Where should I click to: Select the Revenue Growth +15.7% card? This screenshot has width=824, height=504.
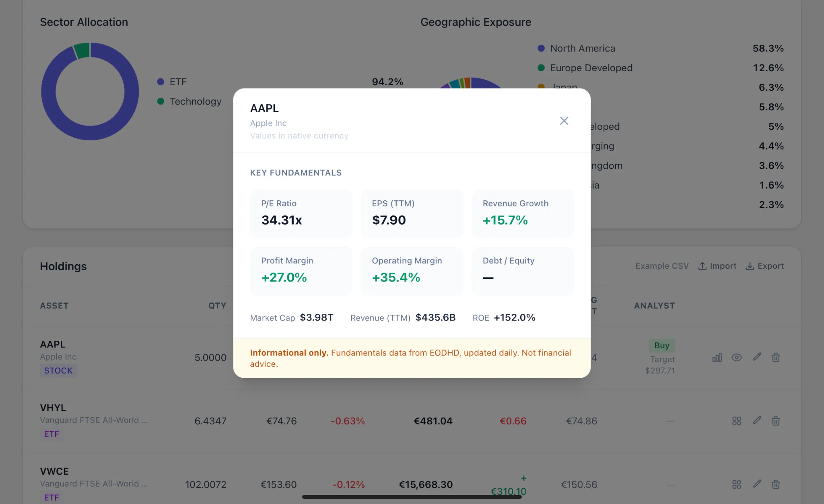click(x=523, y=214)
